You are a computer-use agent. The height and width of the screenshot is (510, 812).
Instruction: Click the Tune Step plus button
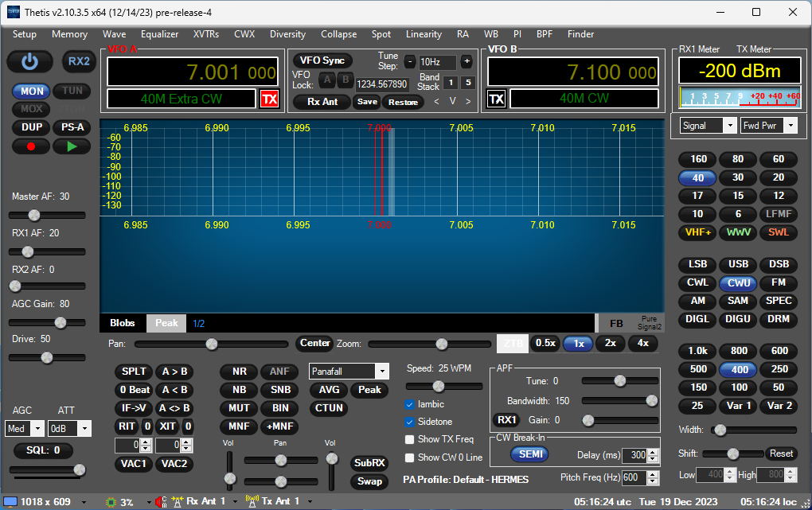[x=467, y=62]
